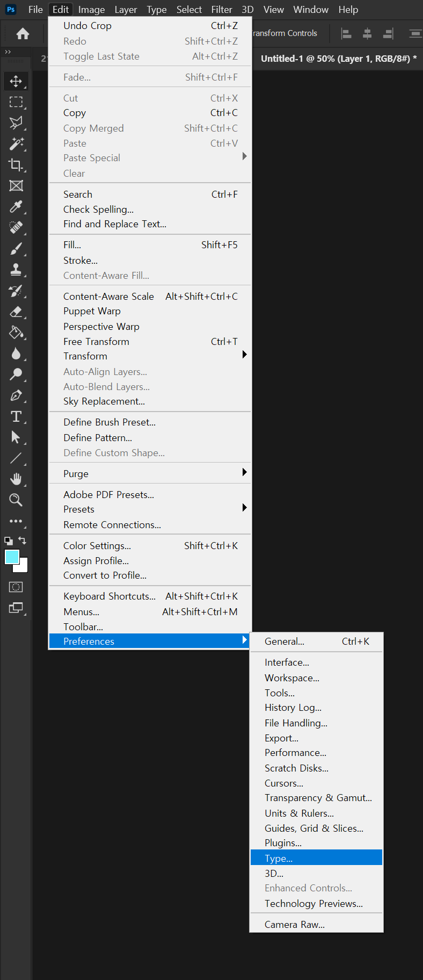Screen dimensions: 423x980
Task: Choose Color Settings...
Action: (x=150, y=546)
